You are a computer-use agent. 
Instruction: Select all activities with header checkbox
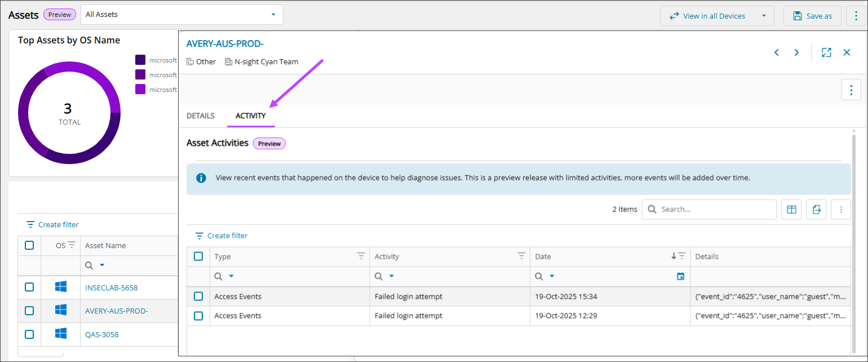click(x=198, y=256)
